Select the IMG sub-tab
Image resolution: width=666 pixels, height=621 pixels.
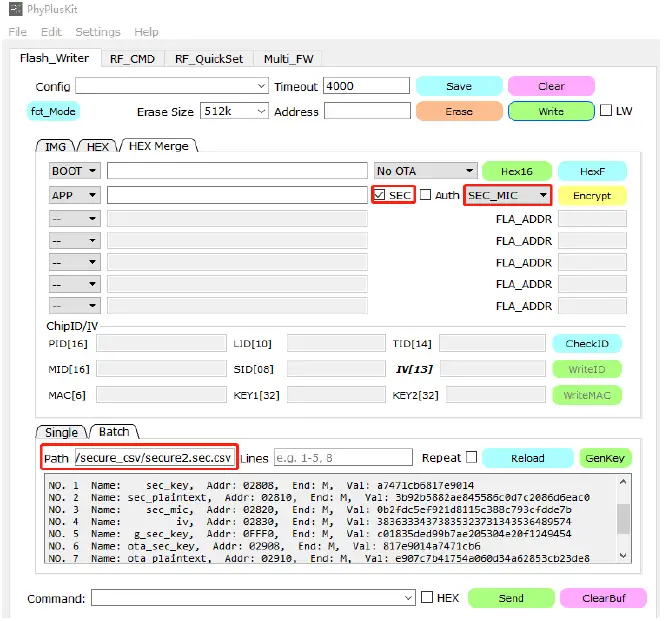pos(55,147)
